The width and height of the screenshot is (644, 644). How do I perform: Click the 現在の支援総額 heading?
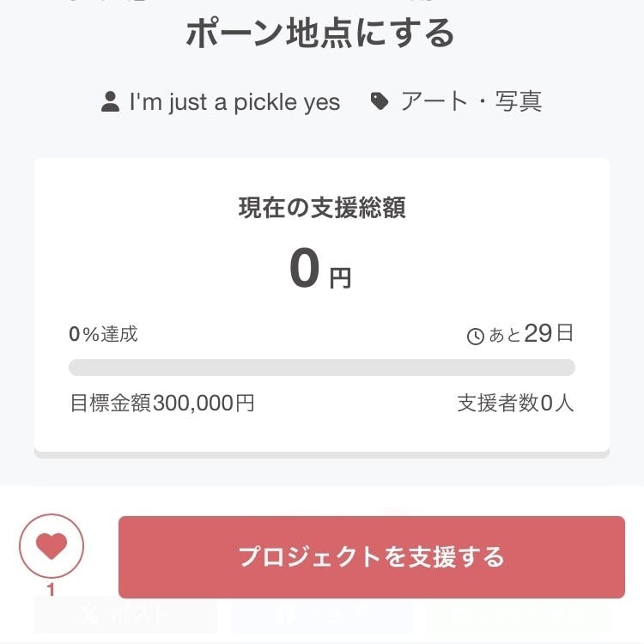[322, 209]
